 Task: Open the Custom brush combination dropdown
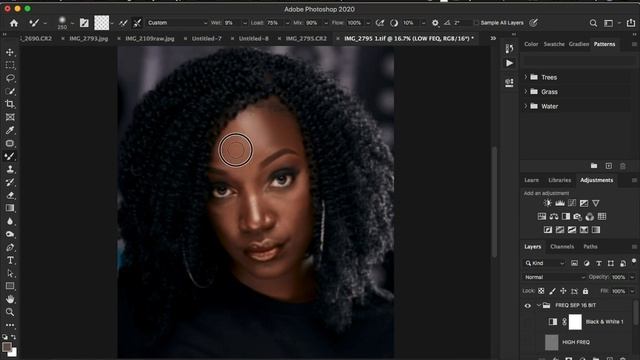177,23
